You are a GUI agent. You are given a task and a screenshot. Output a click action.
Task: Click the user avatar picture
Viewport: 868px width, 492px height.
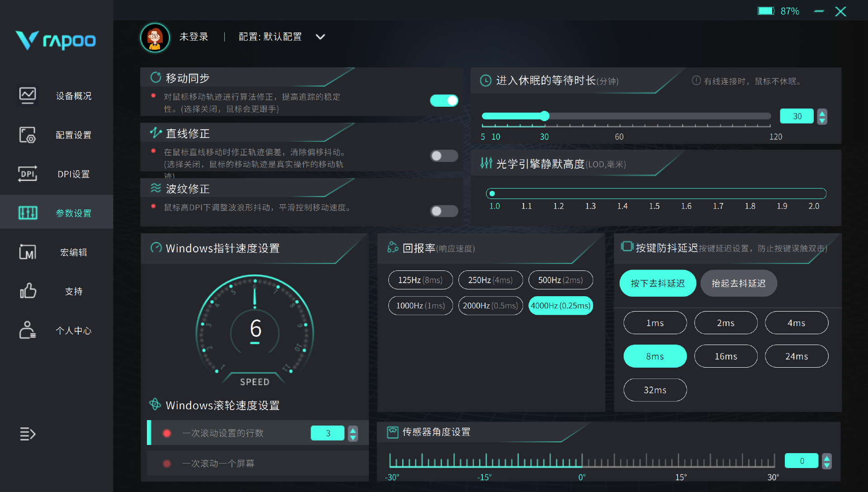155,38
